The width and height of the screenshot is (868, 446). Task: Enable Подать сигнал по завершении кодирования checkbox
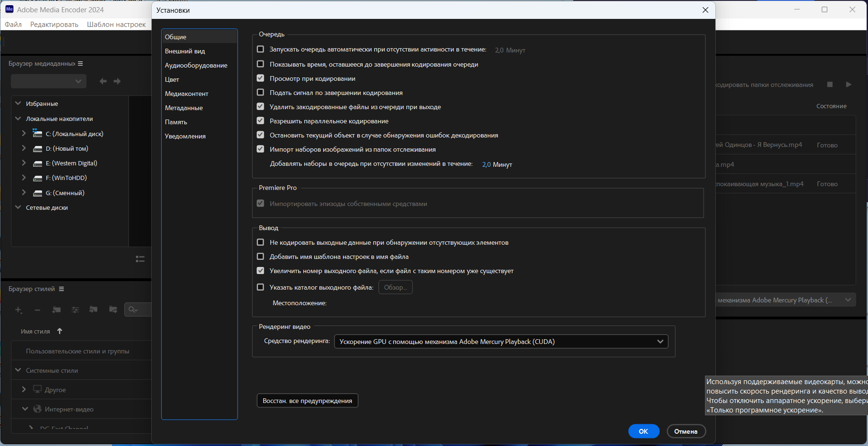click(260, 93)
